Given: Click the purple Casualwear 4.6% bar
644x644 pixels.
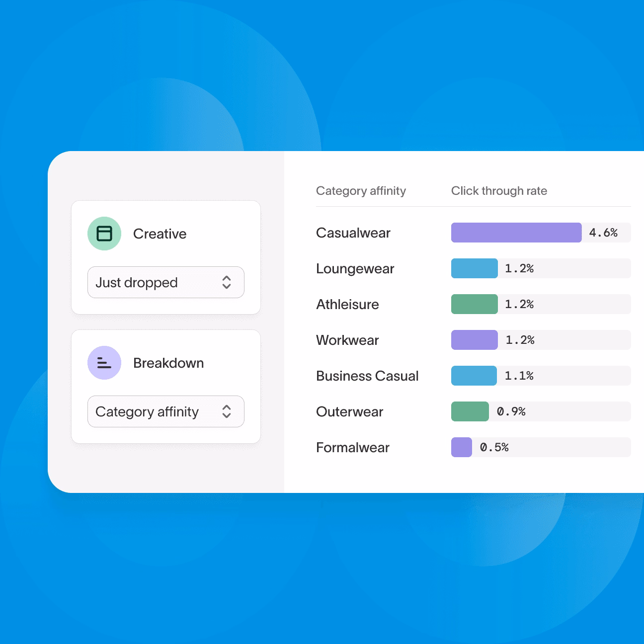Looking at the screenshot, I should pos(516,233).
